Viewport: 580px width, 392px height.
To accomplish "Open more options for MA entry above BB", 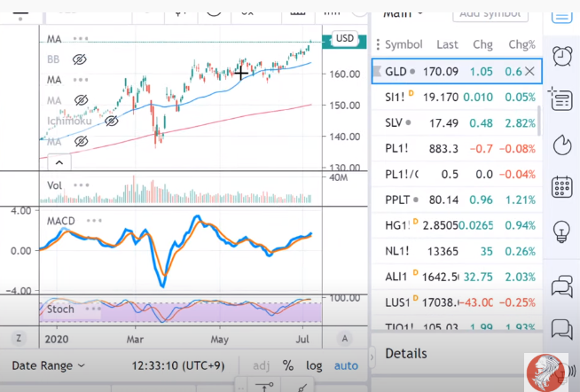I will pos(81,38).
